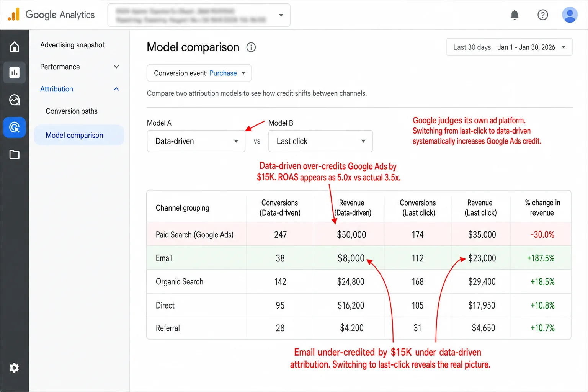The height and width of the screenshot is (392, 588).
Task: Click the +187.5% change cell
Action: pyautogui.click(x=541, y=258)
